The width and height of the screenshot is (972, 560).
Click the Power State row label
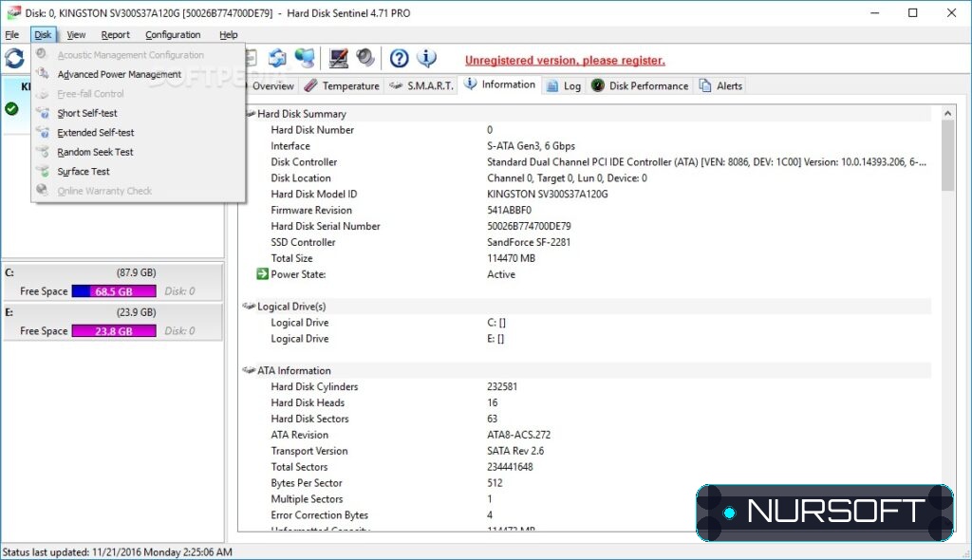coord(298,274)
